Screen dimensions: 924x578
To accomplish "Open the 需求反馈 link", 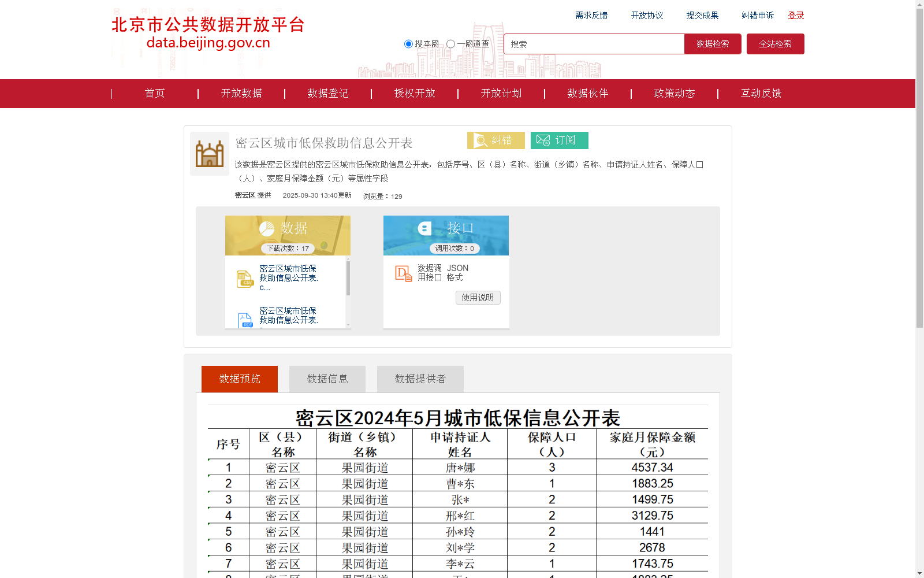I will point(591,16).
